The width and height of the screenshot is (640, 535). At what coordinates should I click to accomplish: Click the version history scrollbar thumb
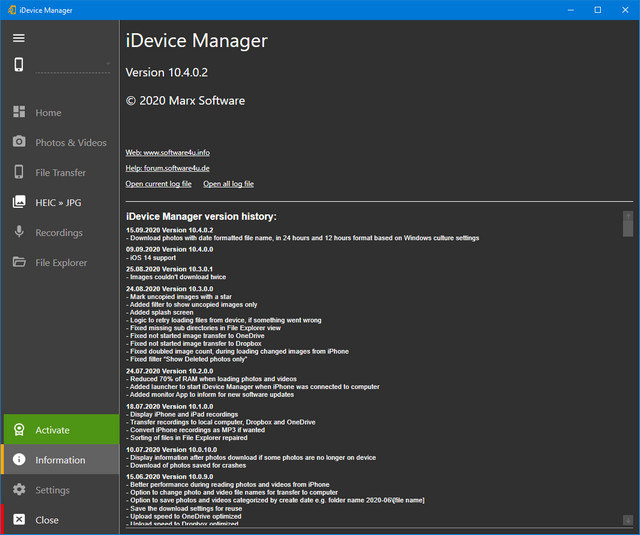click(628, 229)
